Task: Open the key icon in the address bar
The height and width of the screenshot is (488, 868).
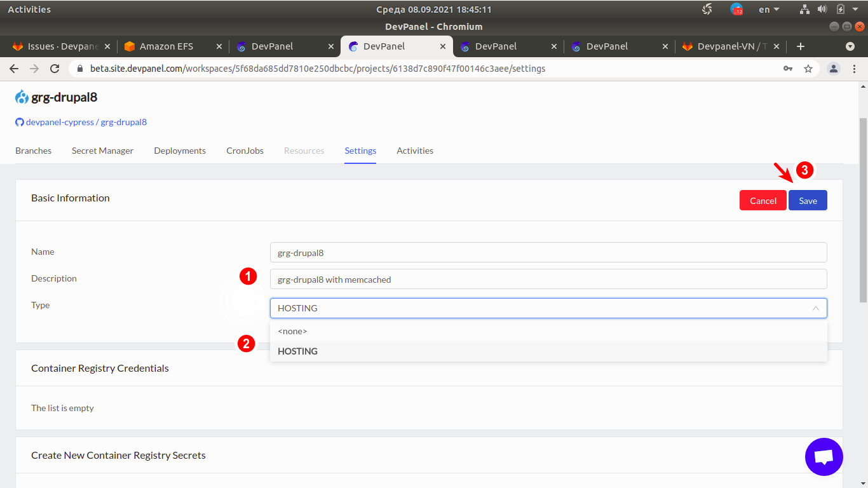Action: point(788,69)
